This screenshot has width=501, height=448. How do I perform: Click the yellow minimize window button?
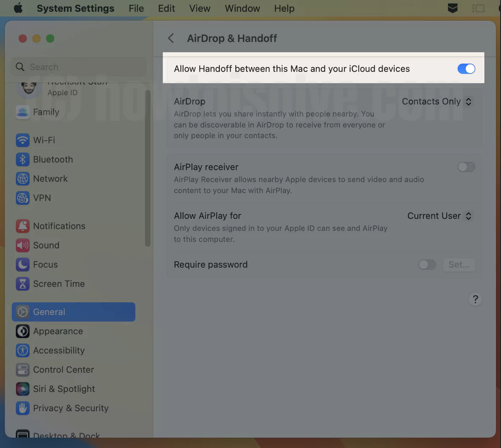point(36,39)
